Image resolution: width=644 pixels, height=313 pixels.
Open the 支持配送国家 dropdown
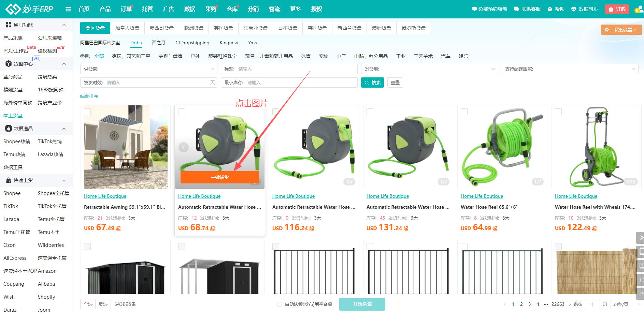tap(570, 69)
